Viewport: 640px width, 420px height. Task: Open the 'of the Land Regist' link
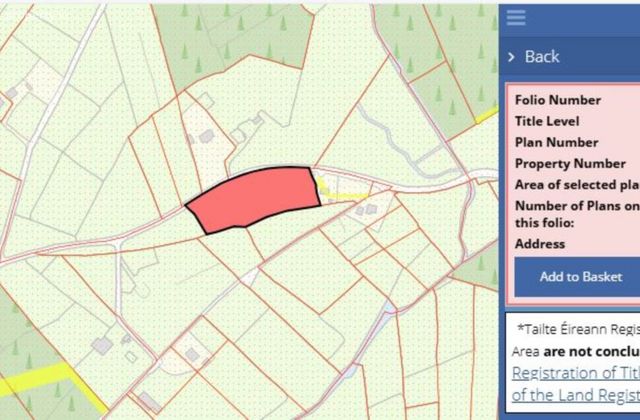tap(576, 395)
